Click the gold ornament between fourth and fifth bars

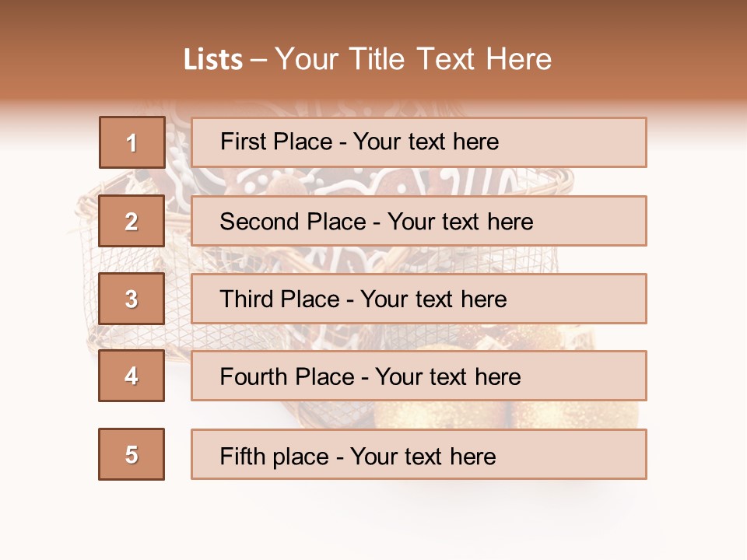click(436, 415)
